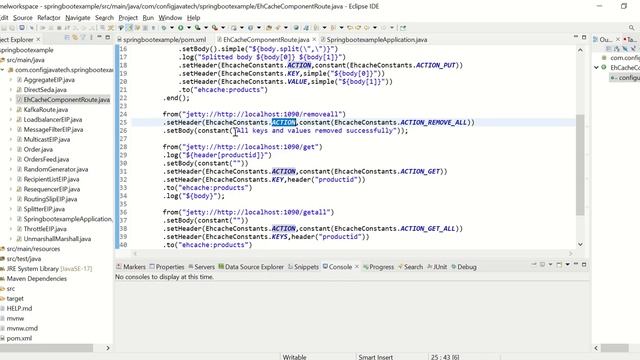Viewport: 640px width, 360px height.
Task: Open the Source menu
Action: (22, 18)
